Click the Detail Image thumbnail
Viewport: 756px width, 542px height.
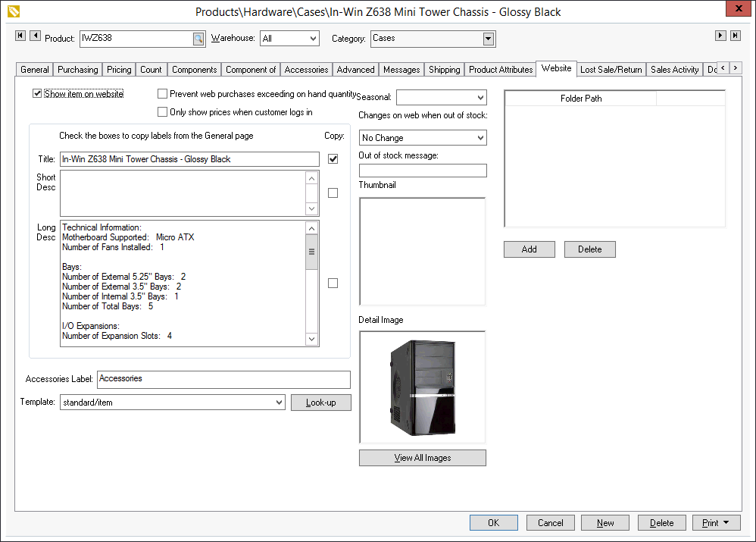[x=422, y=387]
